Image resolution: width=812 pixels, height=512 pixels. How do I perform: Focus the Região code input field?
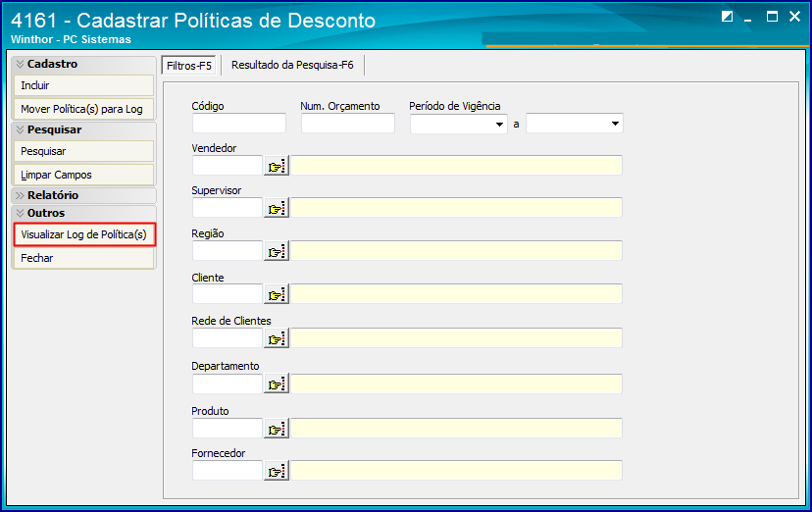pos(228,251)
